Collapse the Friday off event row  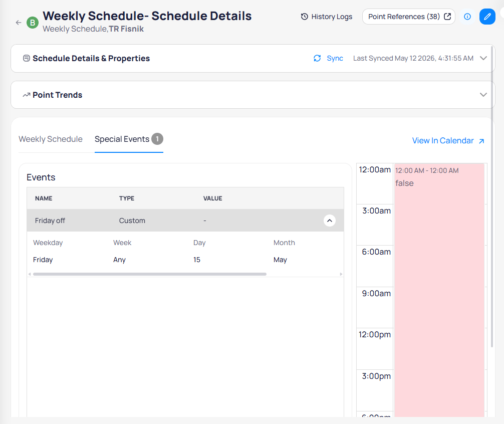330,221
